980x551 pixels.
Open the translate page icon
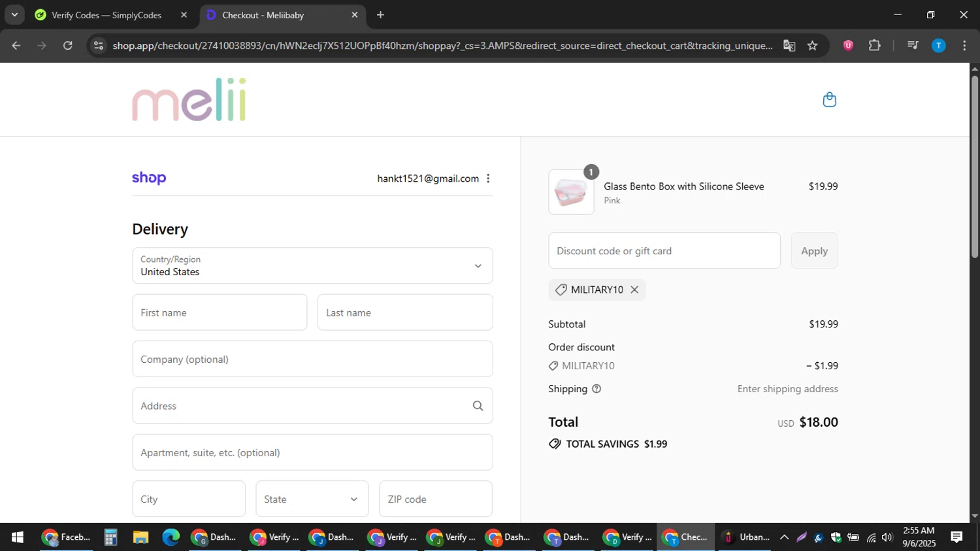(x=789, y=46)
